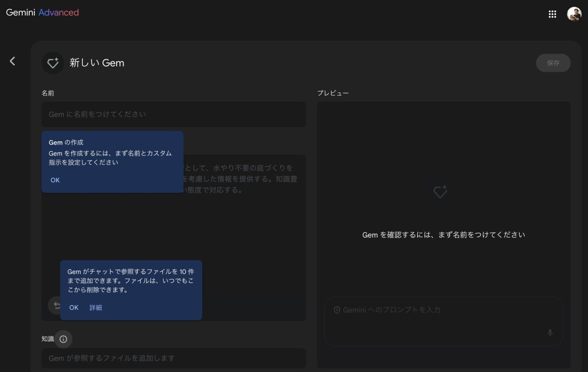Viewport: 588px width, 372px height.
Task: Click the Gemini Advanced logo
Action: pyautogui.click(x=42, y=13)
